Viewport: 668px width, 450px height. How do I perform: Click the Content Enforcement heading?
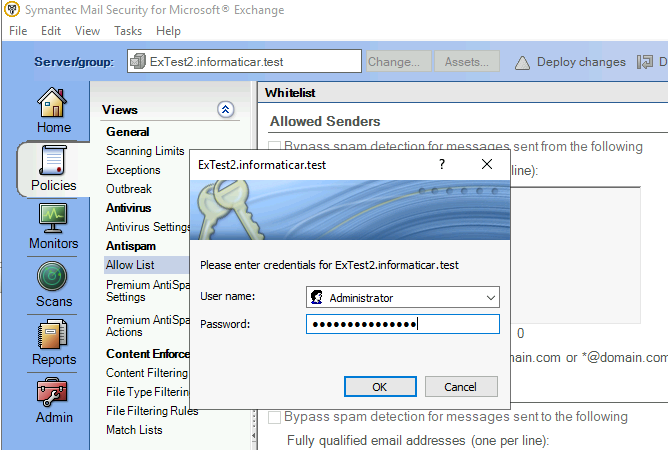tap(147, 354)
